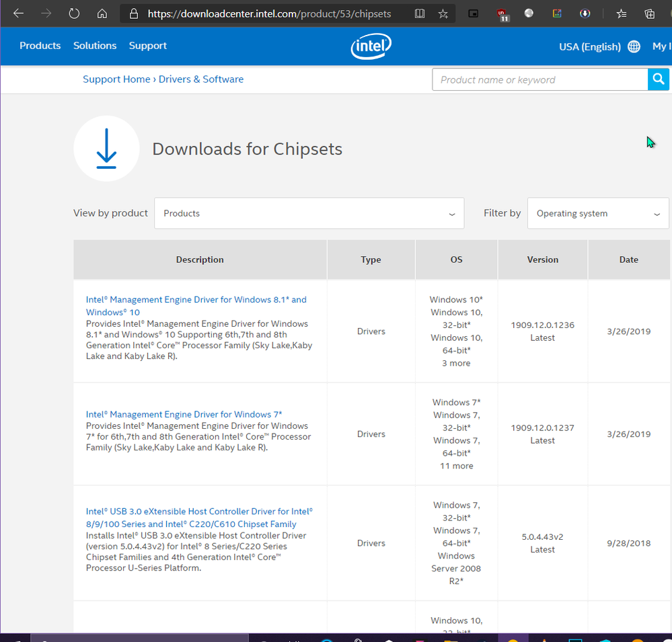Viewport: 672px width, 642px height.
Task: Open the Solutions menu in Intel header
Action: pos(95,46)
